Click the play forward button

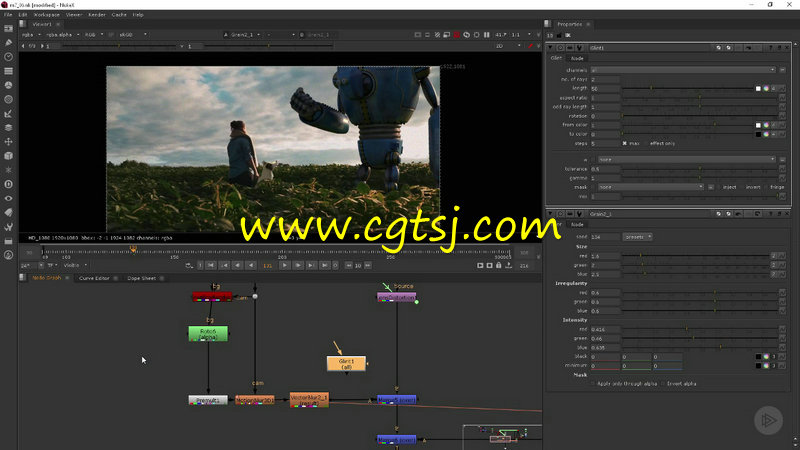(x=285, y=265)
